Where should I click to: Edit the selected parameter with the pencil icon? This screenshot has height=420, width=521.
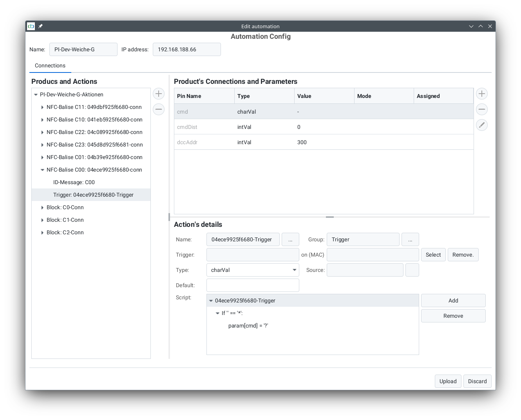click(x=482, y=125)
